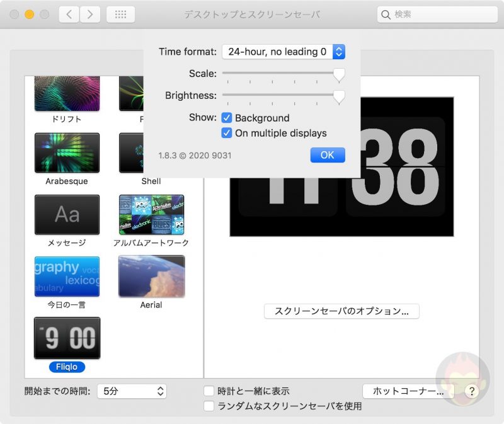Image resolution: width=504 pixels, height=424 pixels.
Task: Click the 検索 search field
Action: tap(437, 13)
